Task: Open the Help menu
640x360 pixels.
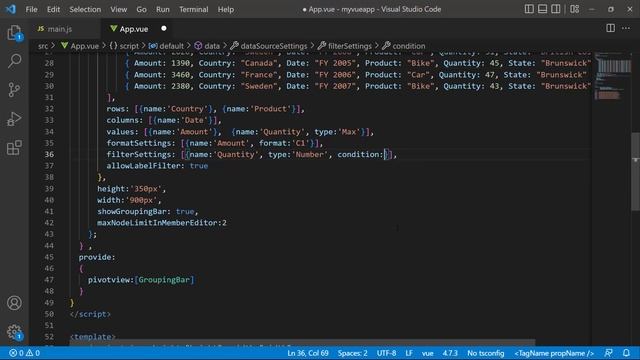Action: (x=226, y=9)
